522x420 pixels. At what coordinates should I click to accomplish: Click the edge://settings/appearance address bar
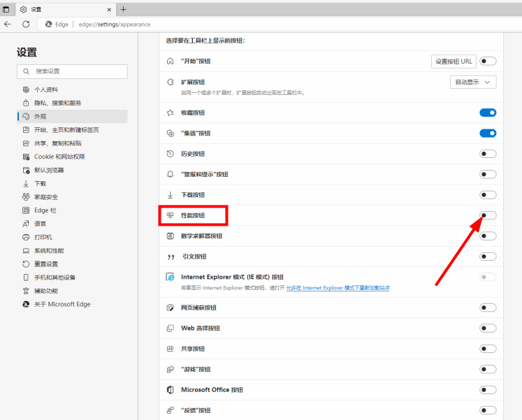pos(115,24)
